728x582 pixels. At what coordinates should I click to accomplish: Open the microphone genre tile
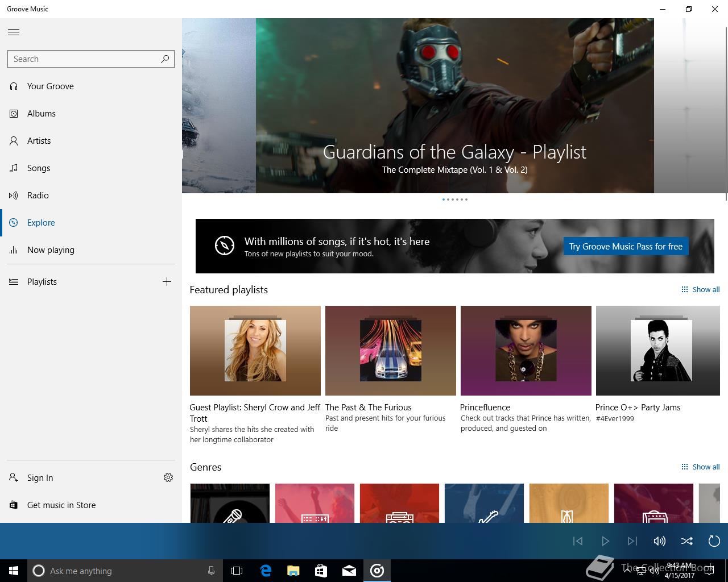pos(230,503)
